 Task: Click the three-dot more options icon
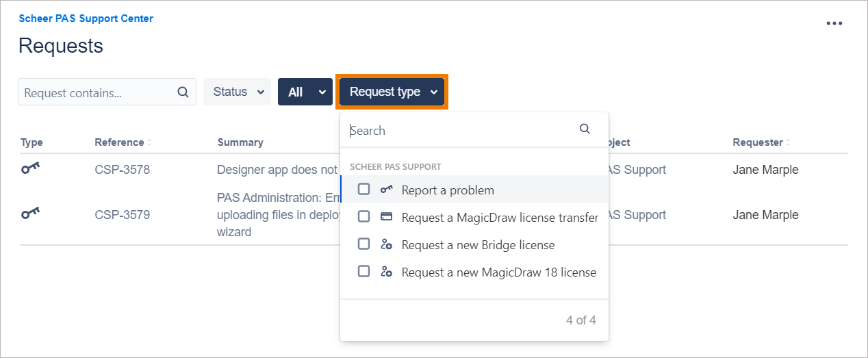(x=834, y=23)
